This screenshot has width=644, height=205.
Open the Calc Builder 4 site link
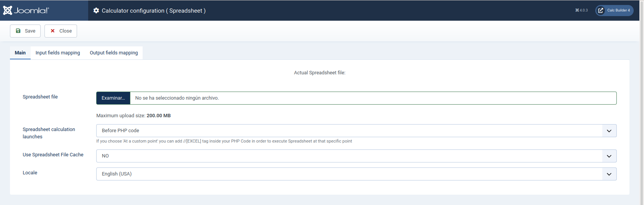(614, 10)
